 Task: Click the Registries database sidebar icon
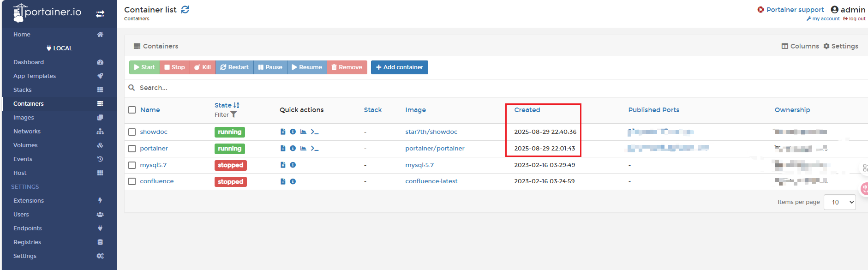click(x=100, y=242)
